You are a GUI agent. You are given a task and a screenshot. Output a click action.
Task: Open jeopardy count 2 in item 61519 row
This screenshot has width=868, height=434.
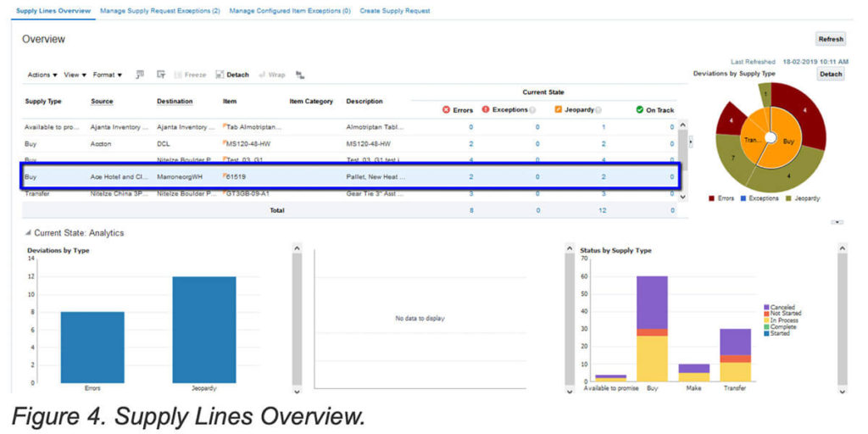point(604,177)
